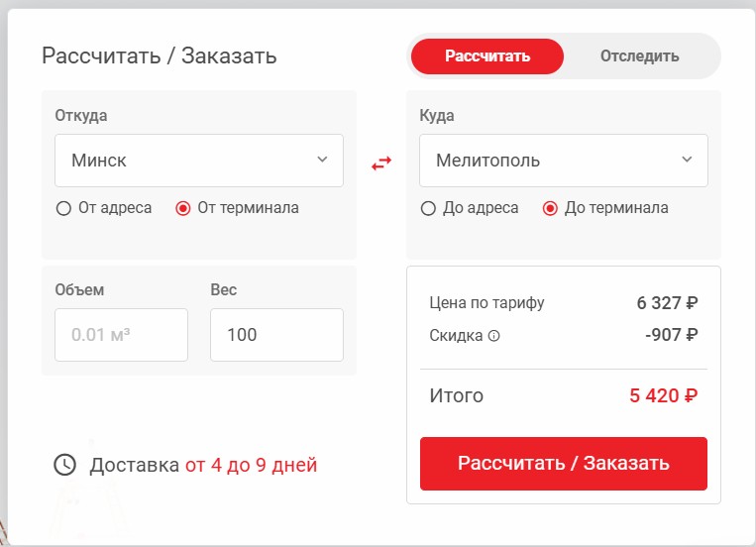Screen dimensions: 756x547
Task: Open the Откуда dropdown showing Минск
Action: click(x=199, y=161)
